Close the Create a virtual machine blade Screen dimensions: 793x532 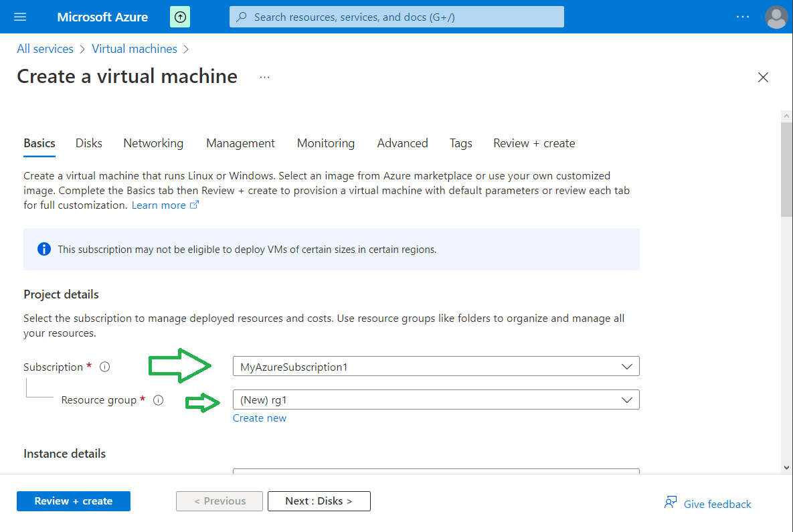pos(763,78)
